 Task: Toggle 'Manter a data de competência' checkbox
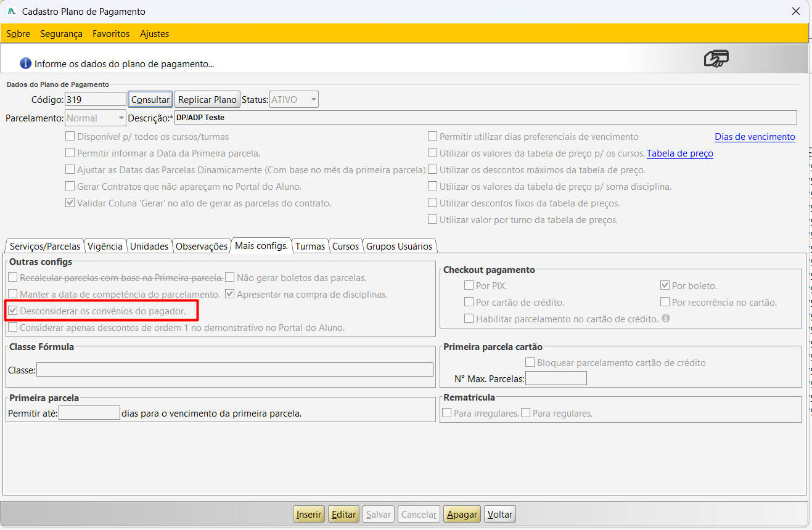point(13,295)
